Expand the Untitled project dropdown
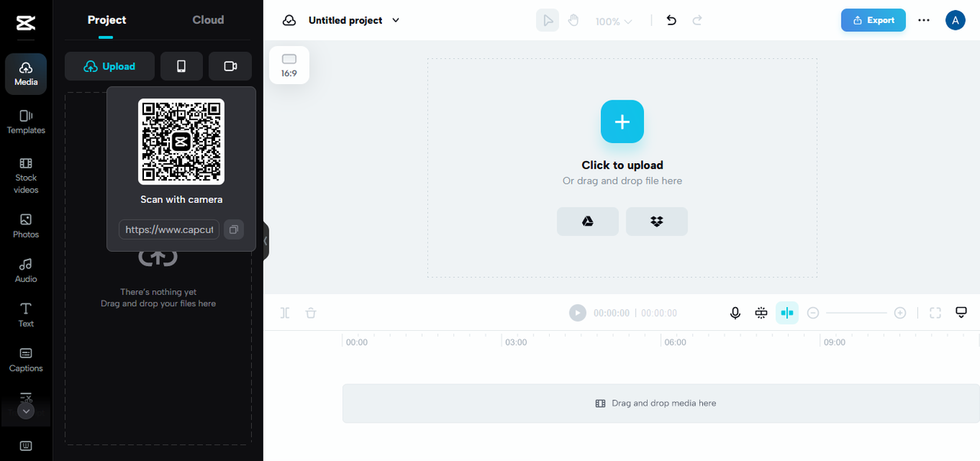 [x=396, y=21]
